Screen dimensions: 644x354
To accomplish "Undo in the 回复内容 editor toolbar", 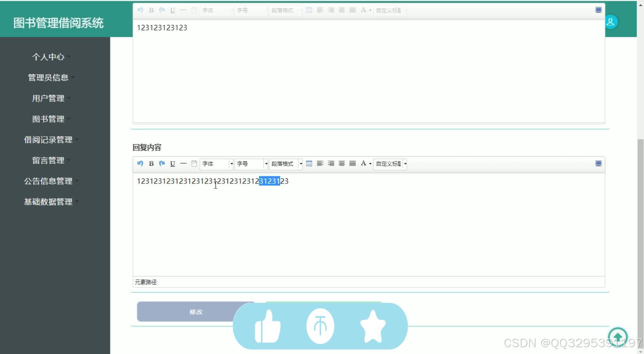I will (x=140, y=163).
